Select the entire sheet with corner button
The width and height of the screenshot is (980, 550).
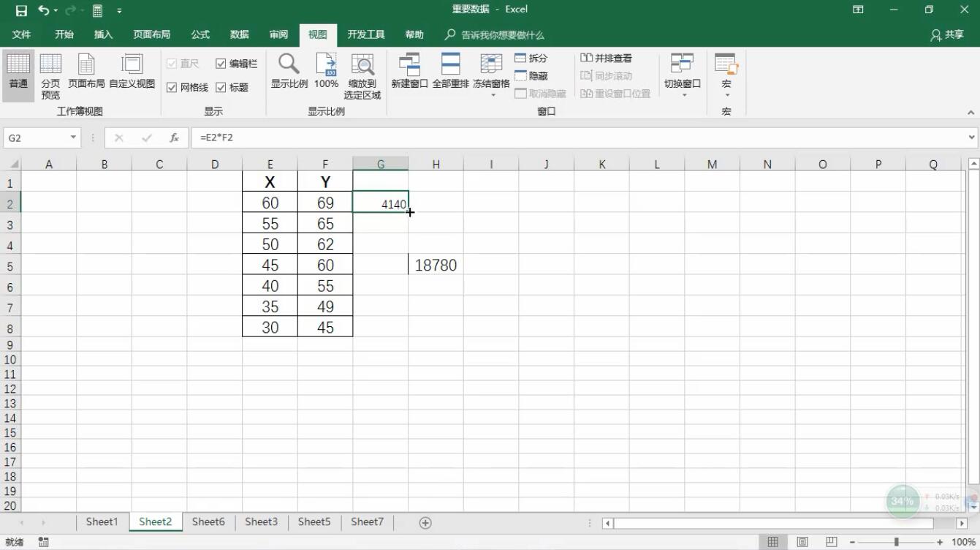[x=11, y=165]
